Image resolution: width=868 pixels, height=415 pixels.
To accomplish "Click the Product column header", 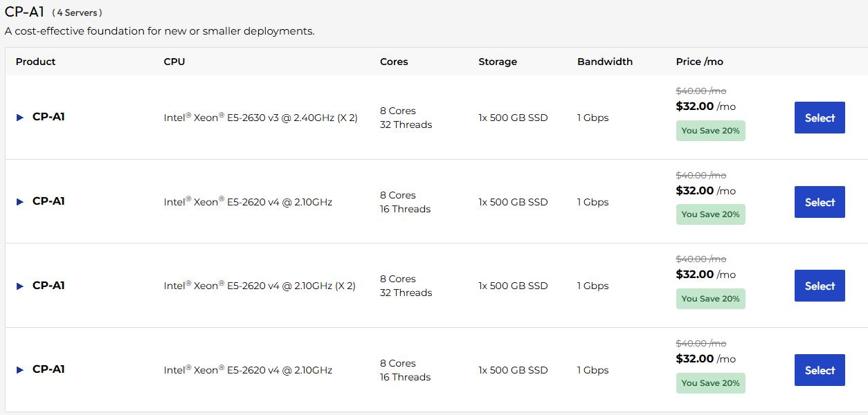I will click(35, 62).
